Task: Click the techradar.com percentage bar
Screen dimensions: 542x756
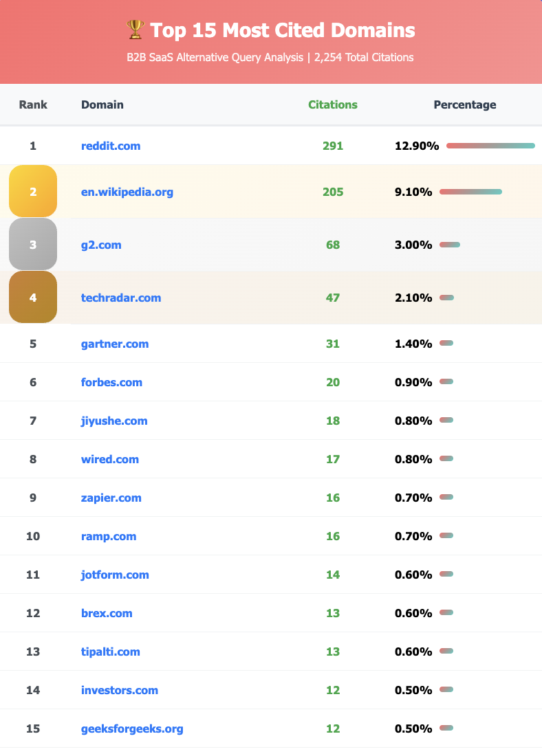Action: (x=446, y=298)
